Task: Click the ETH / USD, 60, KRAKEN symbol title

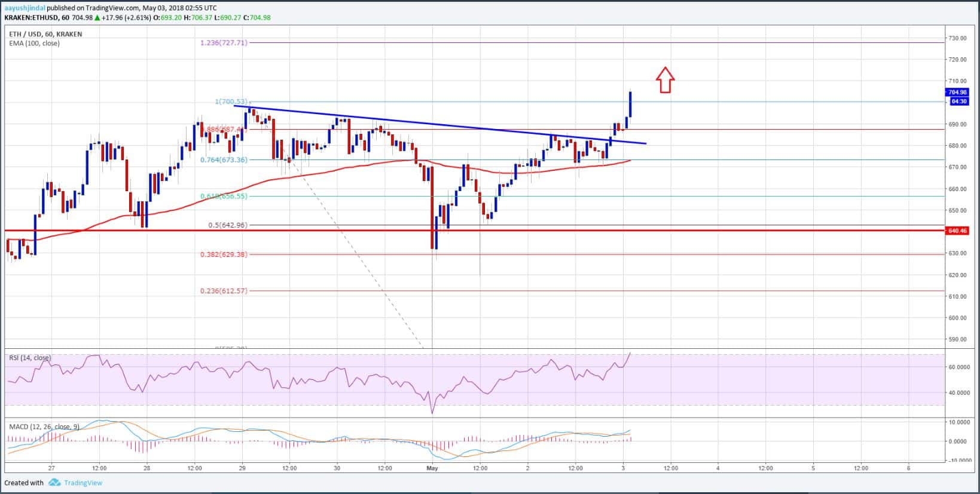Action: [x=45, y=34]
